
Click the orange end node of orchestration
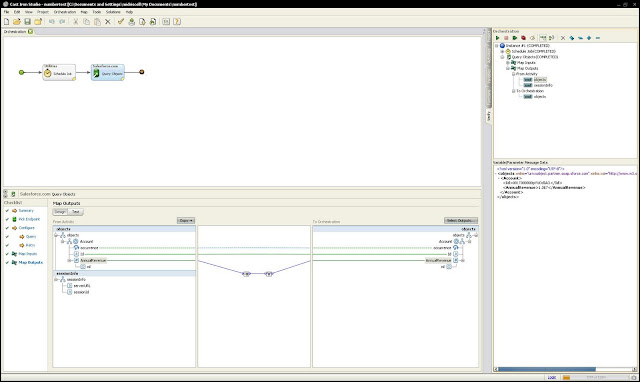pyautogui.click(x=142, y=72)
